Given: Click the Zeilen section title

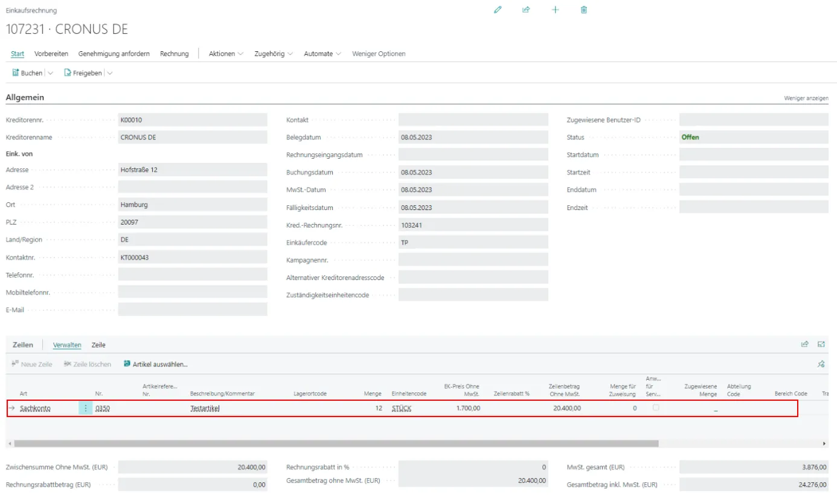Looking at the screenshot, I should pos(23,345).
